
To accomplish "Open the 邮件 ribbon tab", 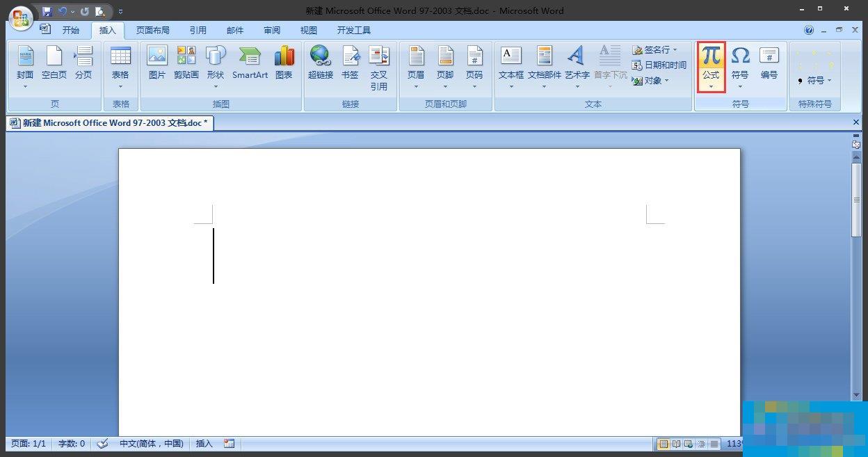I will [235, 31].
